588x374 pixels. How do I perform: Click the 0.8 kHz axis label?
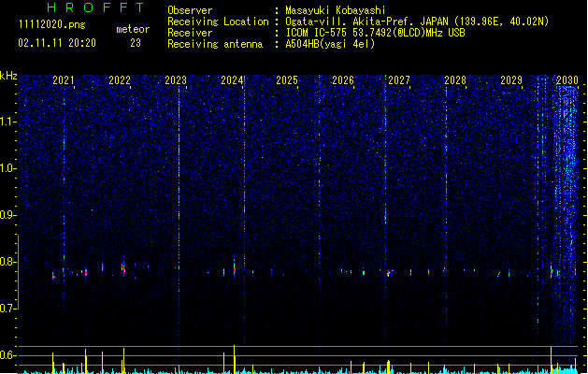[x=8, y=262]
